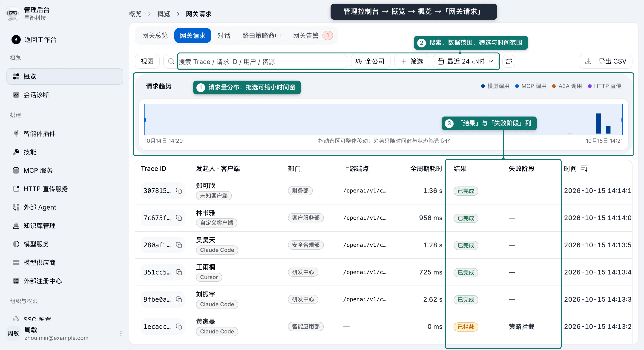Switch to the 网关总览 tab

[155, 35]
